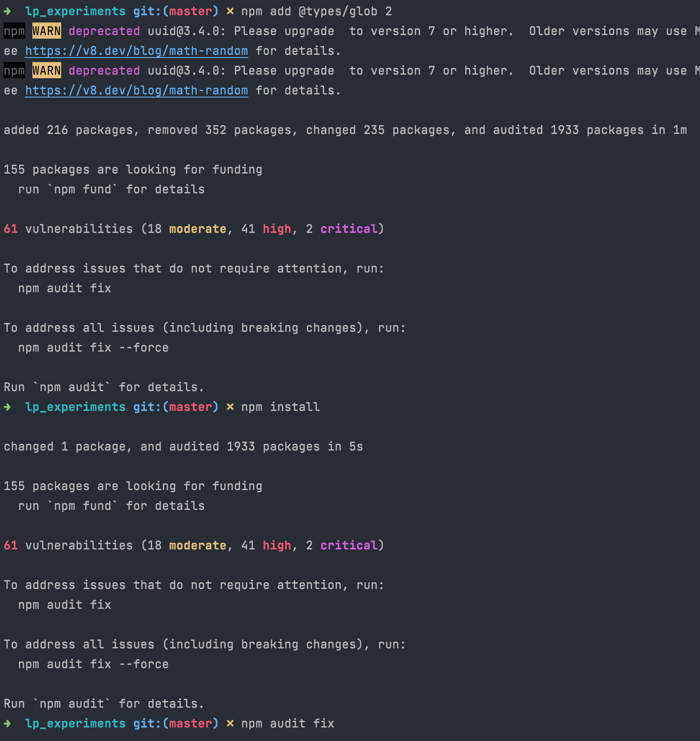Click the first red 61 vulnerabilities count
Screen dimensions: 700x741
(x=11, y=229)
